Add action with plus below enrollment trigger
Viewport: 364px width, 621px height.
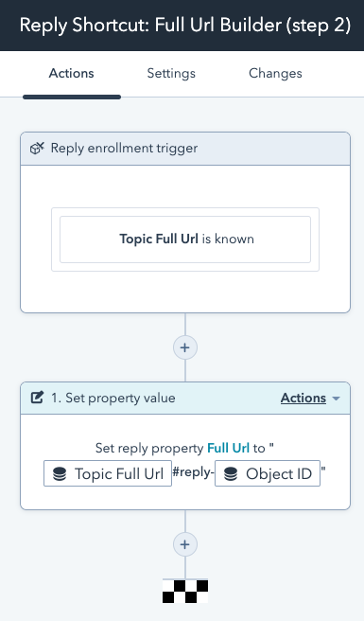tap(184, 347)
